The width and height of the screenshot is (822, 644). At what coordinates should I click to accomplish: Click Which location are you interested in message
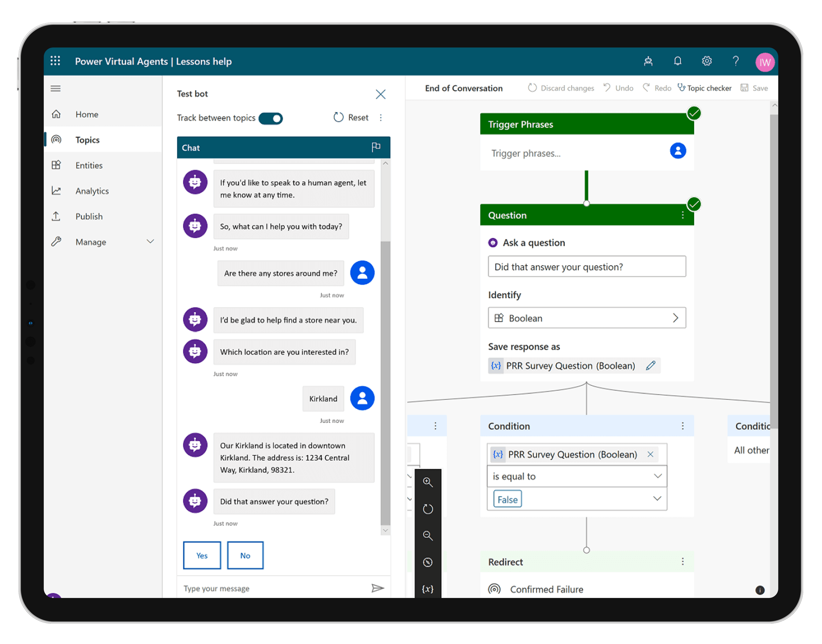tap(284, 352)
